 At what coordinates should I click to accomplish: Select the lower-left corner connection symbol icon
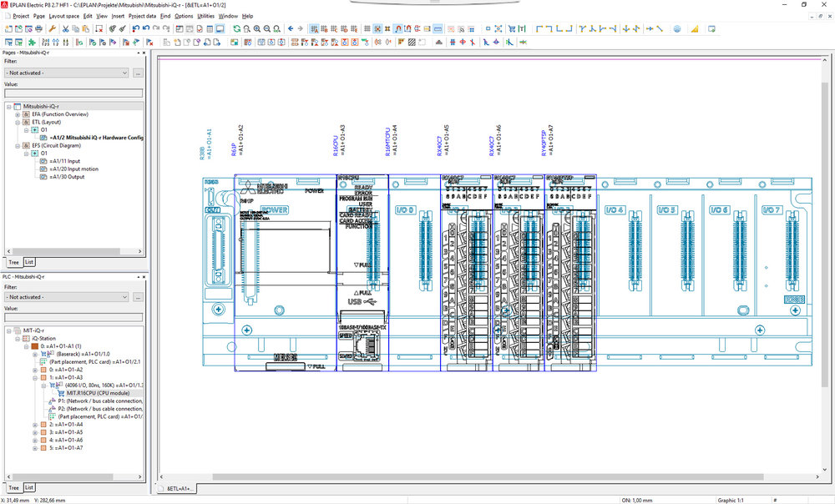(x=559, y=29)
